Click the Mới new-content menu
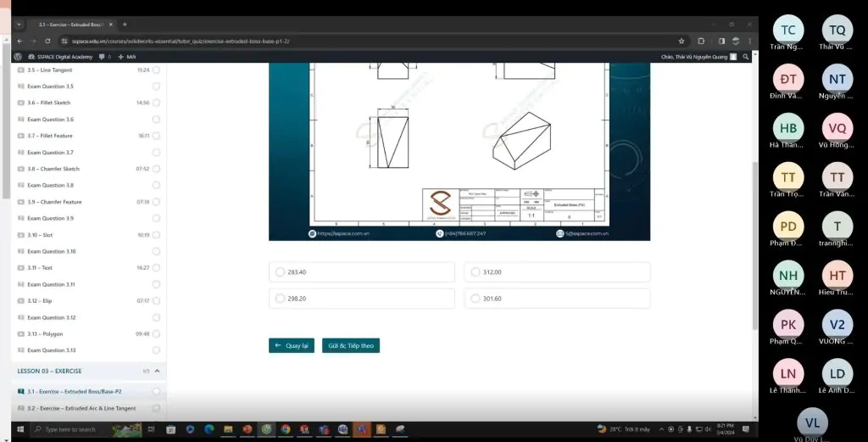 [127, 57]
